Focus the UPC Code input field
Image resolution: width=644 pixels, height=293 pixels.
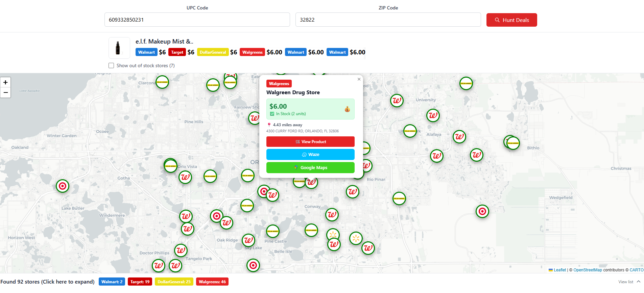pos(197,20)
